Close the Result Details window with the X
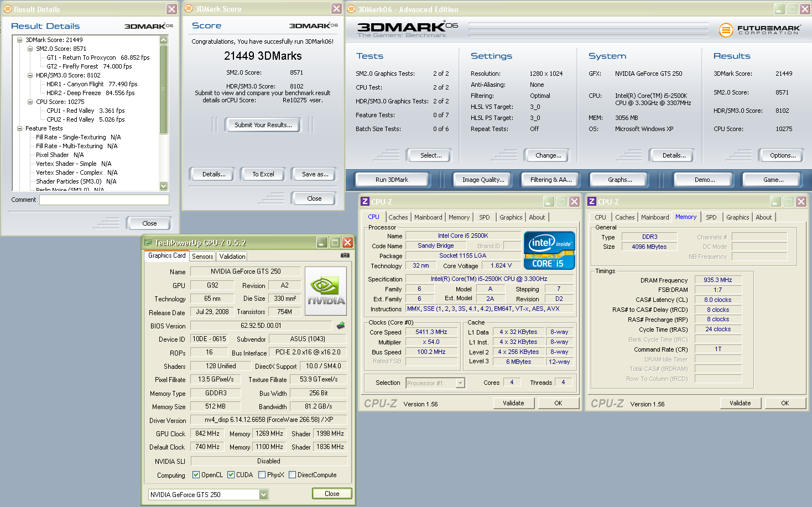This screenshot has width=812, height=507. click(x=171, y=9)
